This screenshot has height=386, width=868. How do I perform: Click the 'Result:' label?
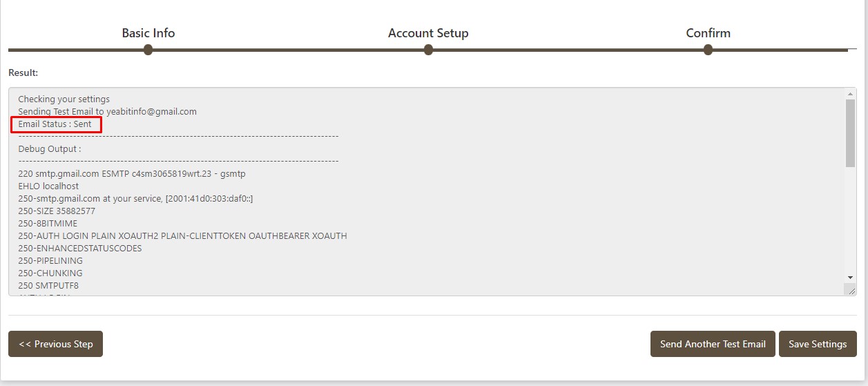tap(23, 73)
